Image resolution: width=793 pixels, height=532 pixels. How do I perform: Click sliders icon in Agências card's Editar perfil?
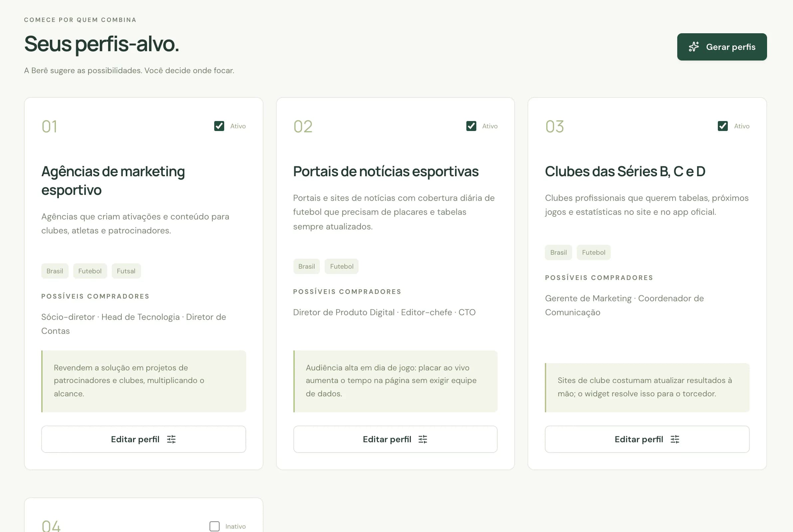click(171, 439)
